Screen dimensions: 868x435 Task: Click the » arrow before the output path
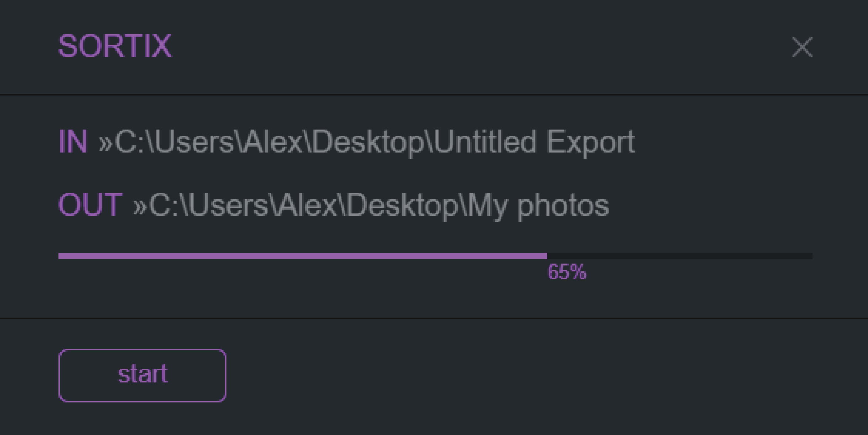tap(140, 206)
